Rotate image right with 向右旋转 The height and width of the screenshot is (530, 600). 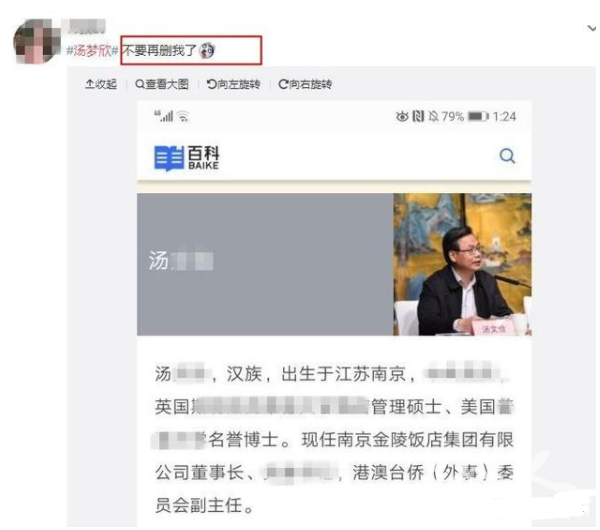(x=305, y=84)
